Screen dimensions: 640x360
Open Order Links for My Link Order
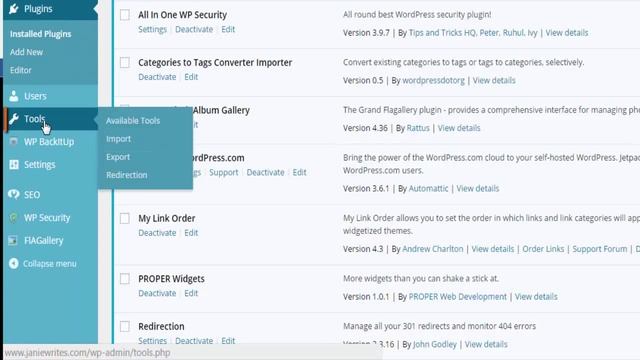543,249
